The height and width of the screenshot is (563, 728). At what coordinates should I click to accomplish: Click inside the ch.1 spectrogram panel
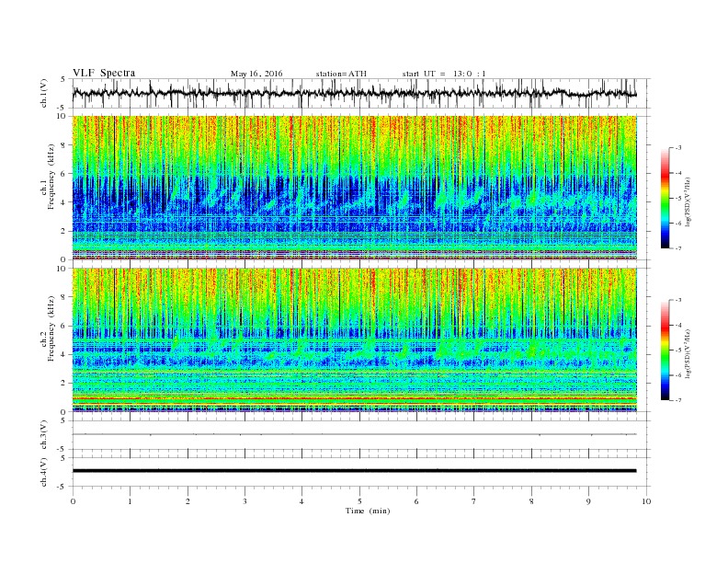354,188
